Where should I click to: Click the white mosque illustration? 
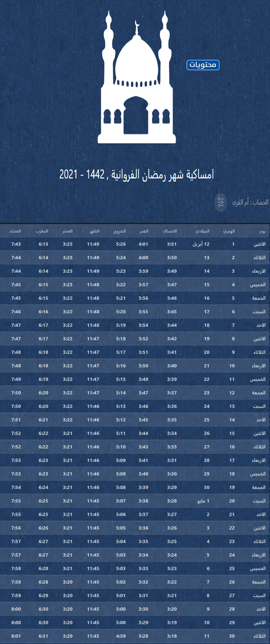click(x=137, y=81)
